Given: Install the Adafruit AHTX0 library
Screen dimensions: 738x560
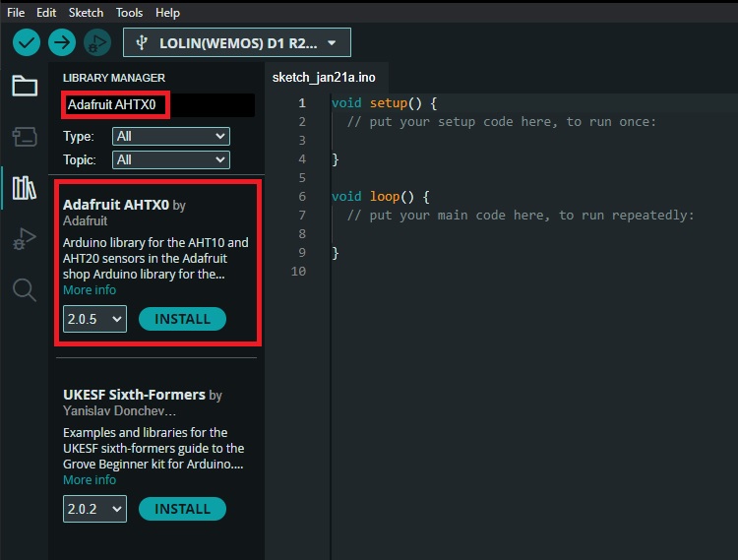Looking at the screenshot, I should coord(182,319).
